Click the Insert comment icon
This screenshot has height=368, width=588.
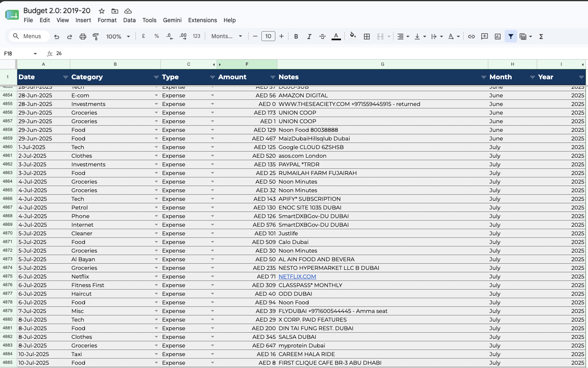[485, 36]
